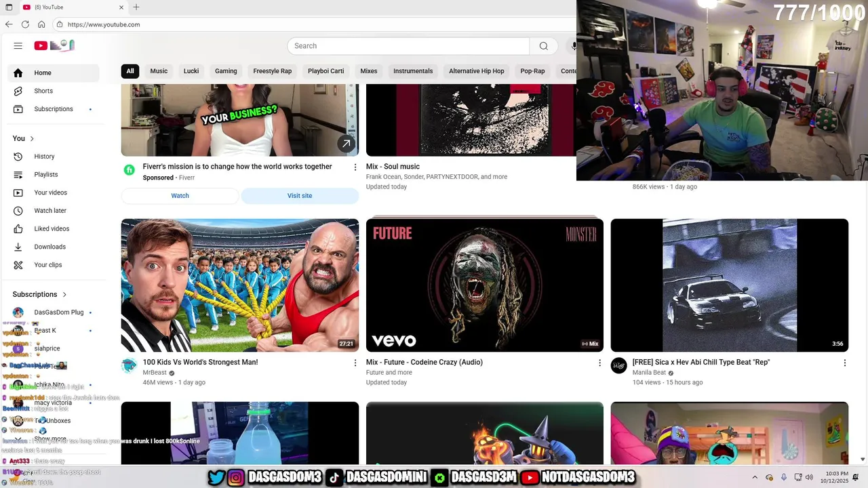Open Playlists in the sidebar
The width and height of the screenshot is (868, 488).
click(x=53, y=174)
